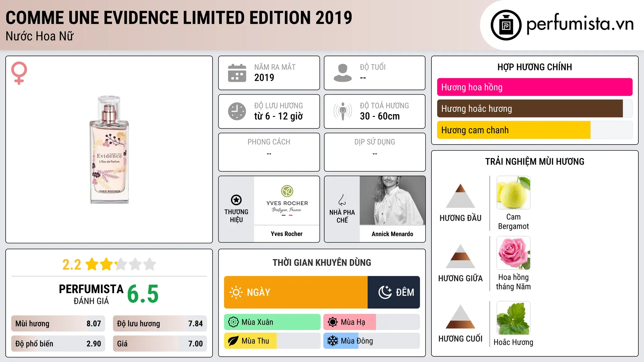Click the Hương giữa middle-note pyramid icon
Screen dimensions: 644x362
[460, 256]
